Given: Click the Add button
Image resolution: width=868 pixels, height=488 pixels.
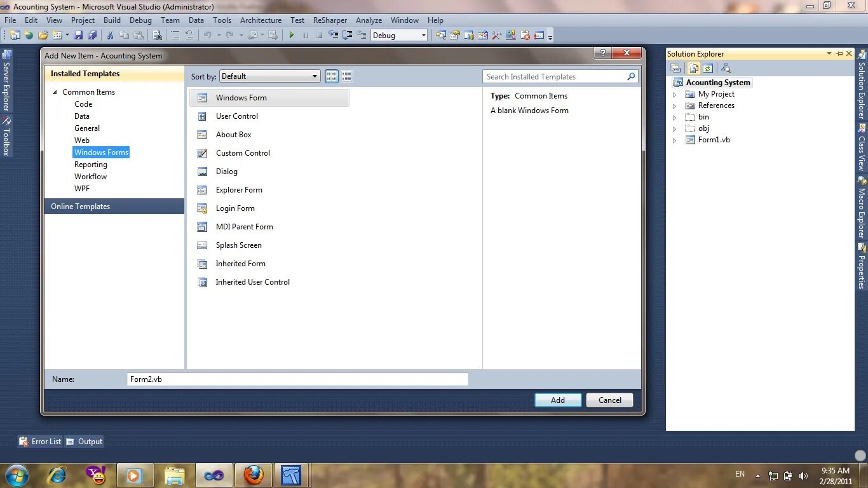Looking at the screenshot, I should click(x=558, y=400).
